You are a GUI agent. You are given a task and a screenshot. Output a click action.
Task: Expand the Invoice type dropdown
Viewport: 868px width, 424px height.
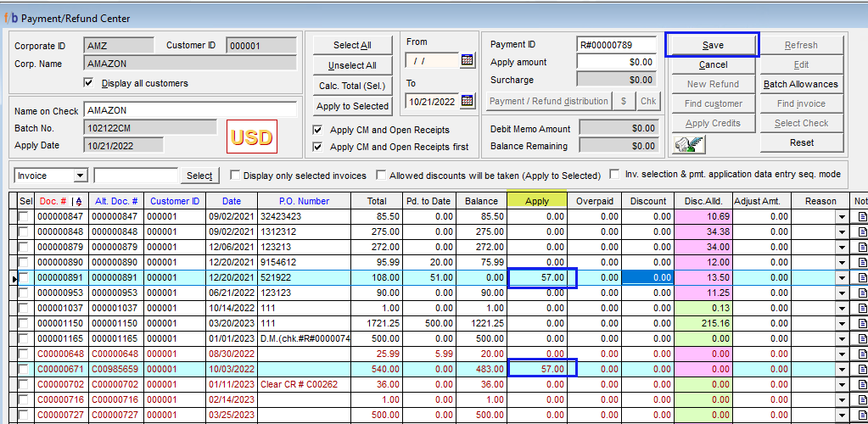(81, 176)
